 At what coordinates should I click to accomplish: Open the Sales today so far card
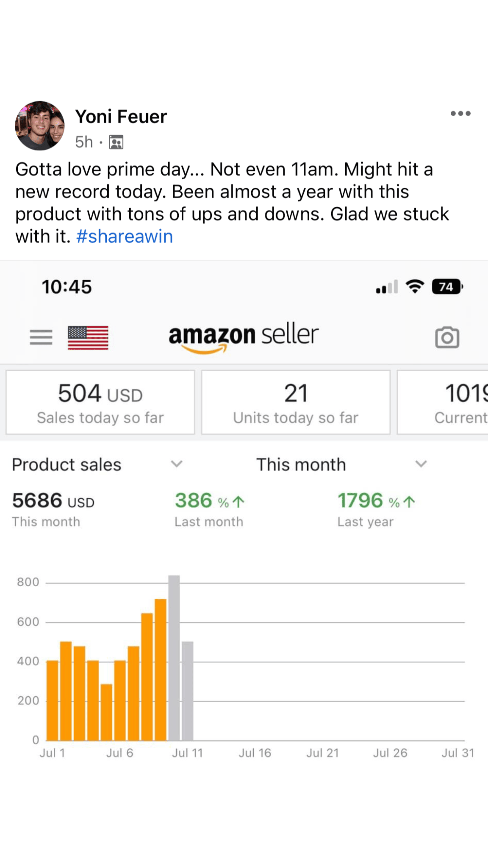tap(100, 402)
